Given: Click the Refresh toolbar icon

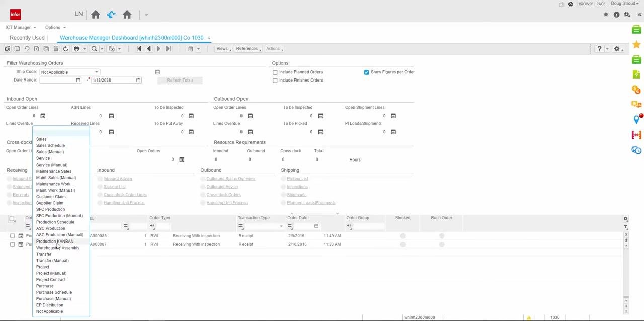Looking at the screenshot, I should coord(65,49).
